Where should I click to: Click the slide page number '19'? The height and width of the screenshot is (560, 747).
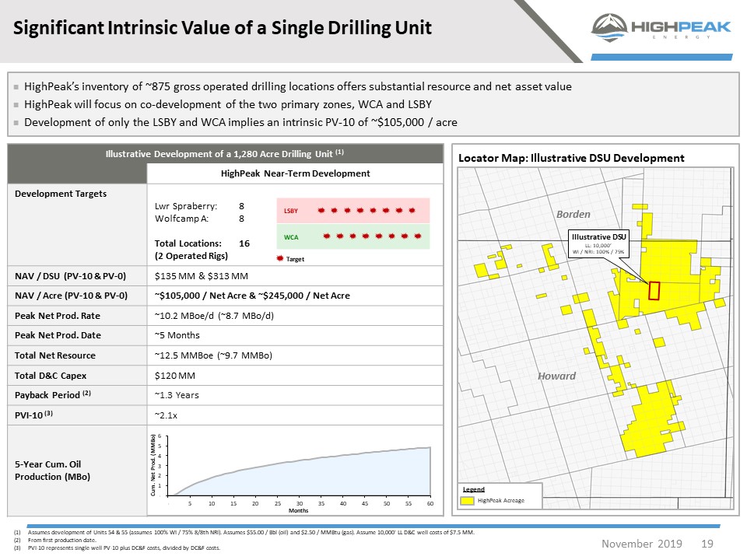tap(707, 544)
